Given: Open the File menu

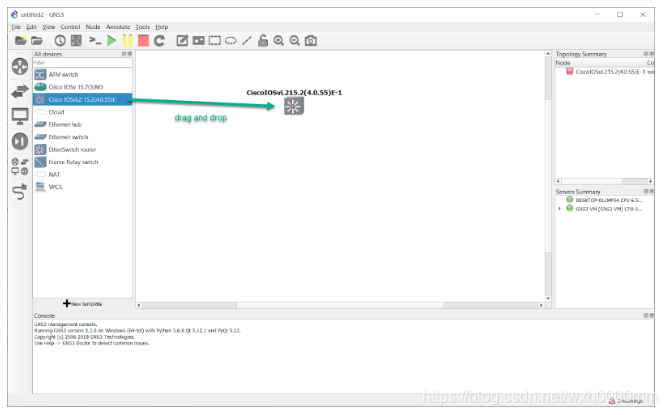Looking at the screenshot, I should [16, 27].
